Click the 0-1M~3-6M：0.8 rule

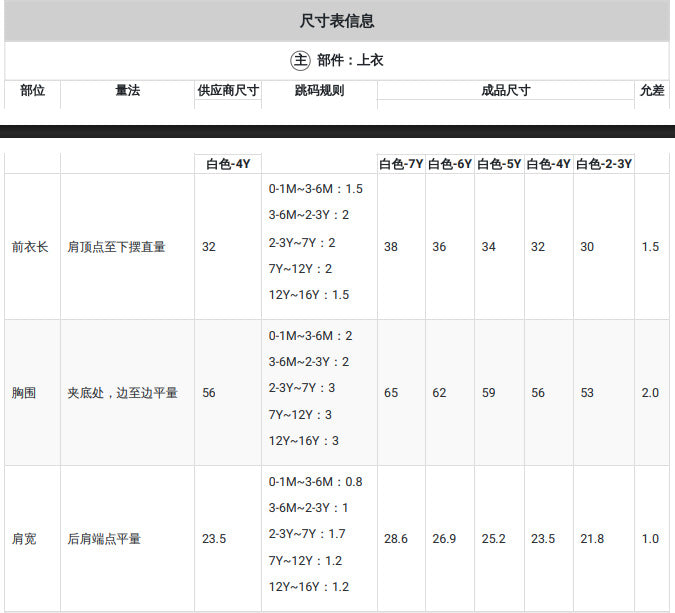tap(316, 482)
